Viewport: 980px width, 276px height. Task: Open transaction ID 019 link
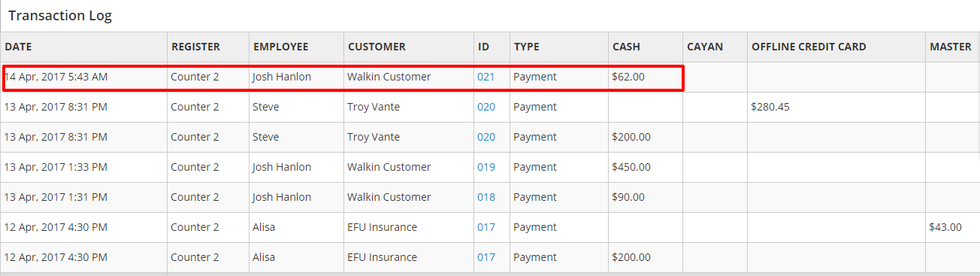pyautogui.click(x=486, y=167)
